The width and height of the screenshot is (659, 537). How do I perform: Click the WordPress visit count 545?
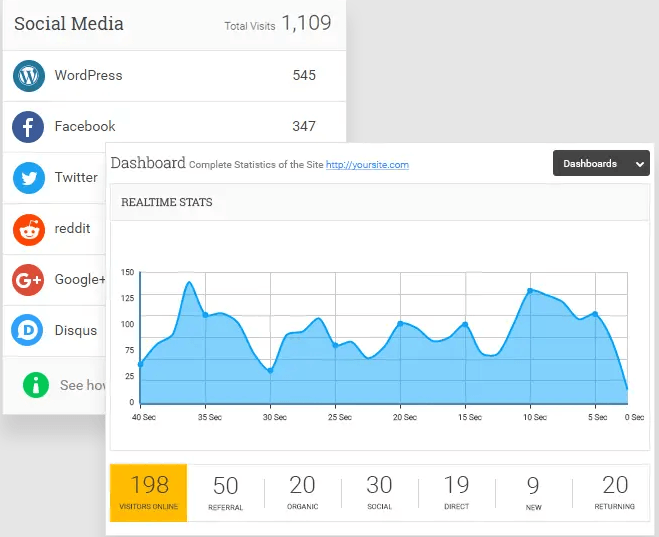click(304, 75)
